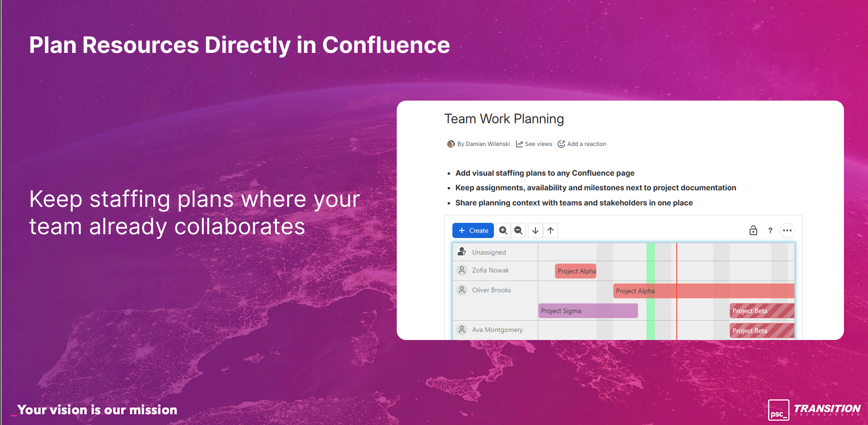Click the lock icon in the planner toolbar
The image size is (868, 425).
[753, 230]
